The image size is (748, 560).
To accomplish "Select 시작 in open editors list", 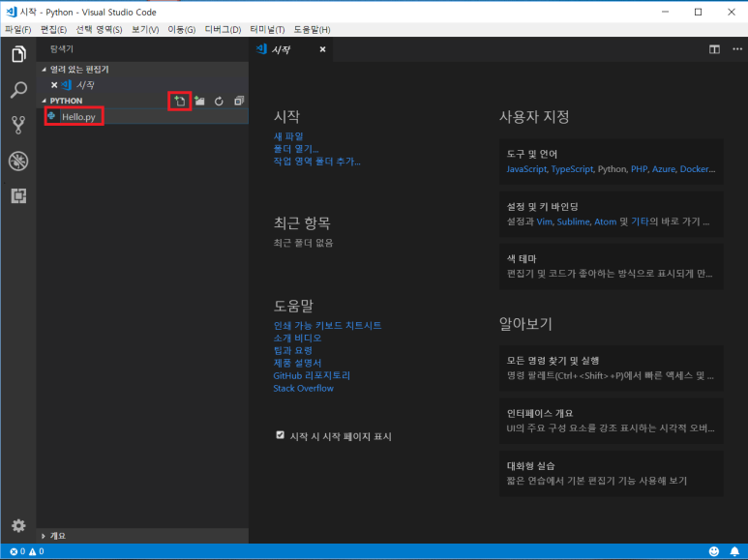I will tap(85, 85).
